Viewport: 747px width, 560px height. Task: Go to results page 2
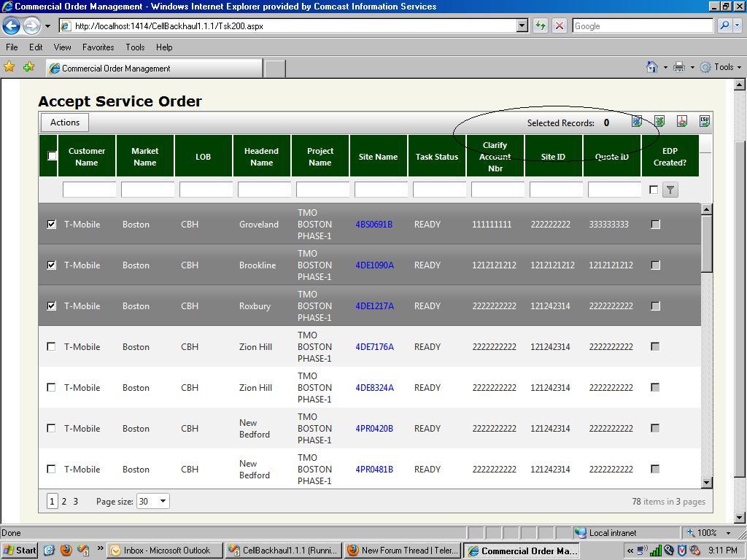64,501
